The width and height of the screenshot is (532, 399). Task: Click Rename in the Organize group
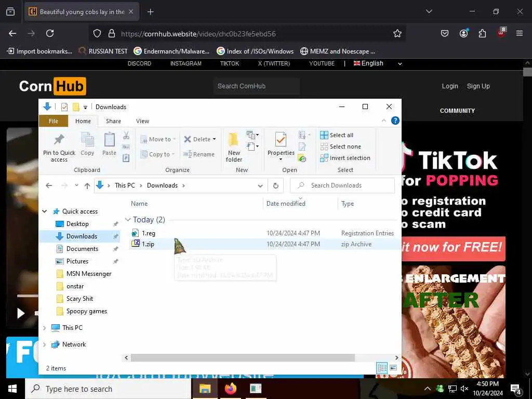click(x=199, y=154)
